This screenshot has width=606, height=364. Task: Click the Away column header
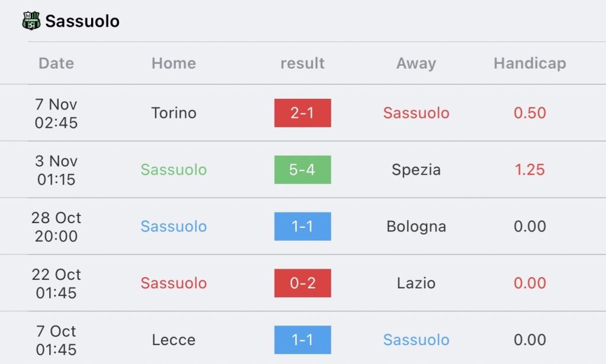pos(416,63)
